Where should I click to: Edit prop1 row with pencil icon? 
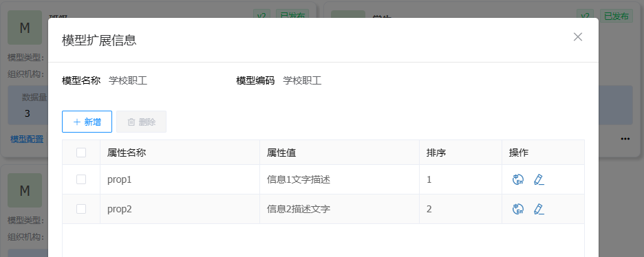point(539,179)
